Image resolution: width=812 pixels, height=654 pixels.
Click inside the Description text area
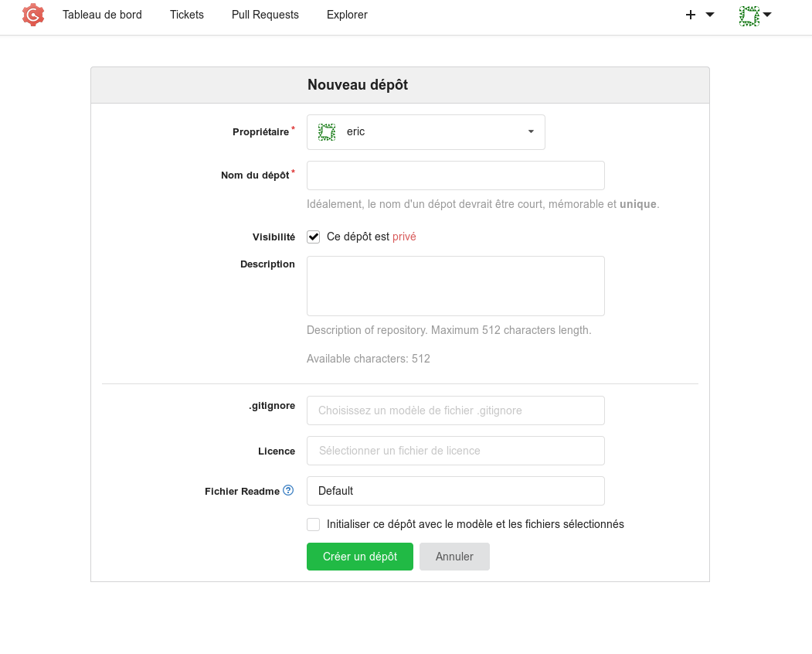click(x=455, y=286)
